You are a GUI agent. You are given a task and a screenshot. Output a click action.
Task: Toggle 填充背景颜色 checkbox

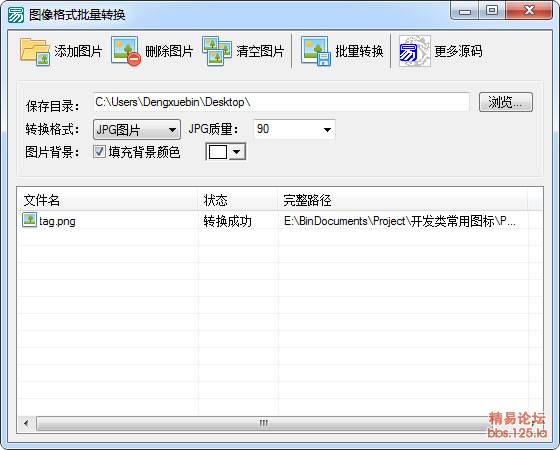coord(99,152)
